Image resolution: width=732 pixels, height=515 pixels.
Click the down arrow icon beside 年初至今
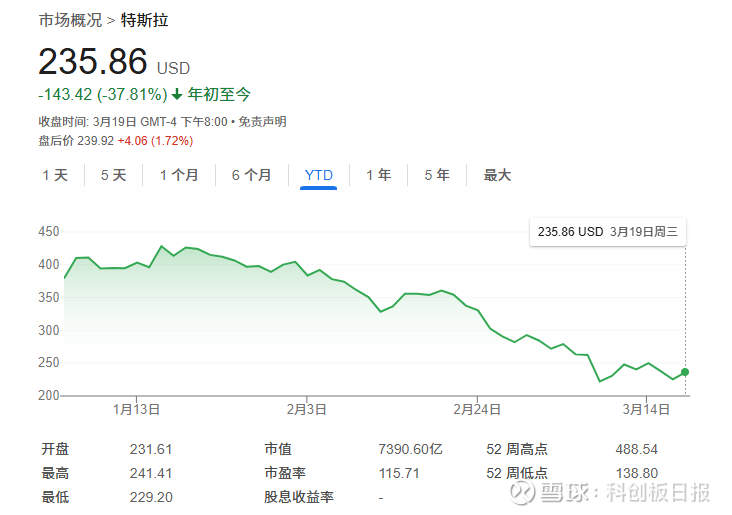point(177,95)
